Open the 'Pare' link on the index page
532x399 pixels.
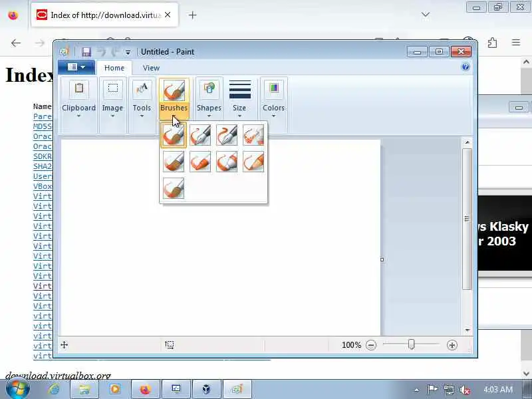43,117
